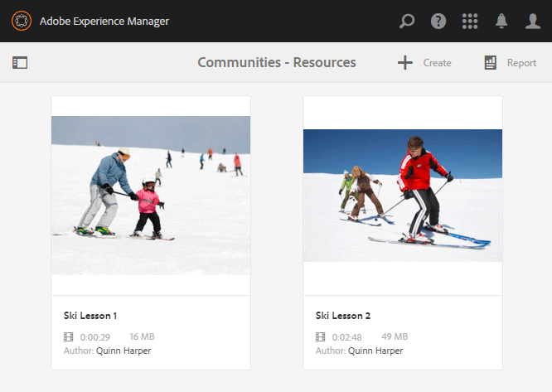Image resolution: width=552 pixels, height=392 pixels.
Task: Open the user profile icon
Action: 533,21
